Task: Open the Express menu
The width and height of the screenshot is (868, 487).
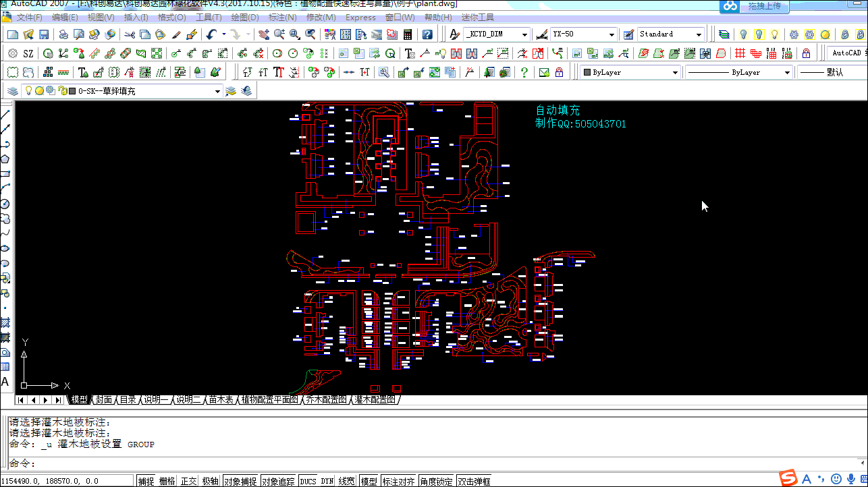Action: 360,18
